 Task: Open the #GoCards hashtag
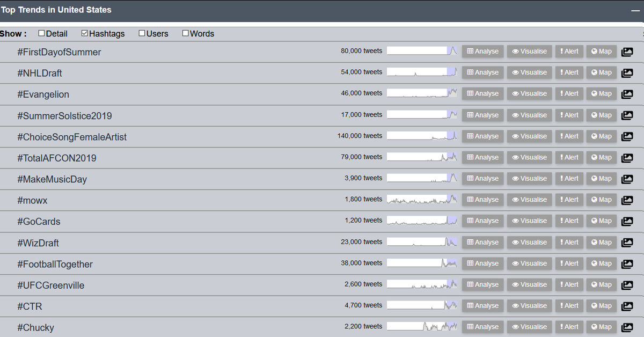coord(39,222)
